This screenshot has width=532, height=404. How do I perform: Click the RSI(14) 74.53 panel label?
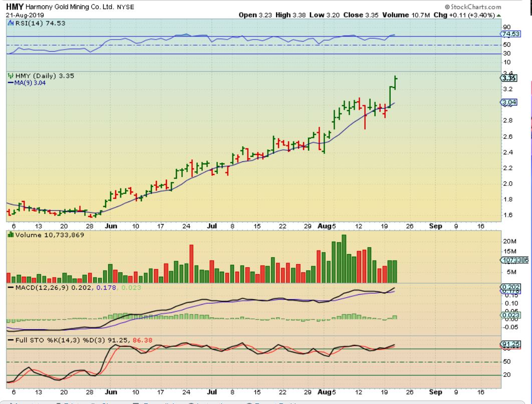click(40, 23)
